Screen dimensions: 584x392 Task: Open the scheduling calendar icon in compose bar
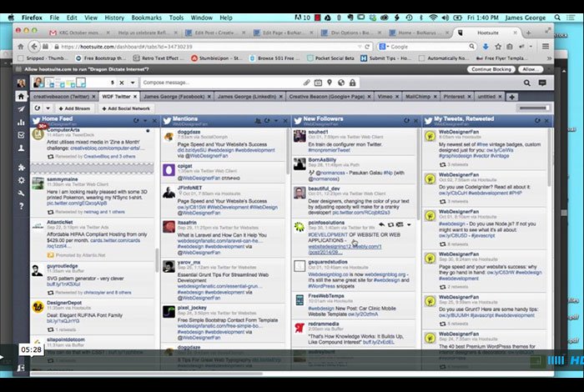click(318, 83)
